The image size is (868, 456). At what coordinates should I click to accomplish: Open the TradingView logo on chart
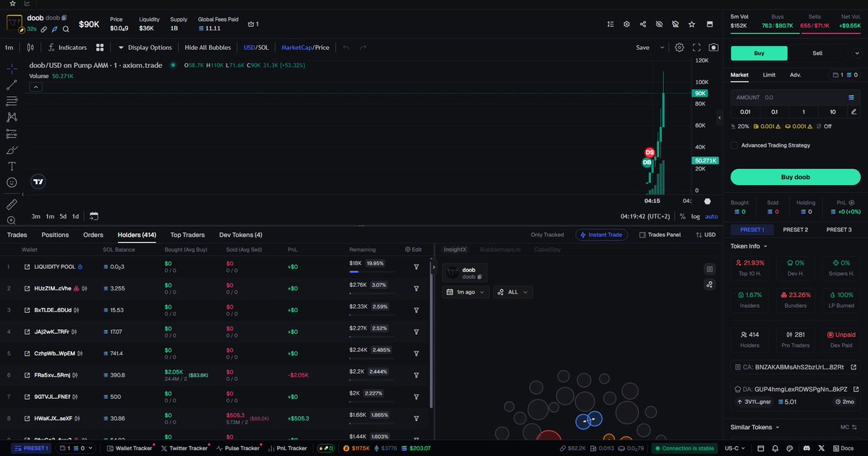pyautogui.click(x=39, y=182)
